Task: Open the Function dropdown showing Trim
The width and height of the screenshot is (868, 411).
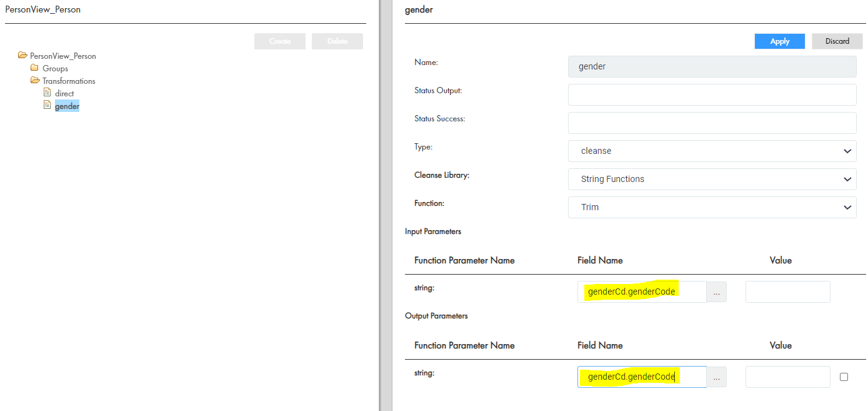Action: [712, 207]
